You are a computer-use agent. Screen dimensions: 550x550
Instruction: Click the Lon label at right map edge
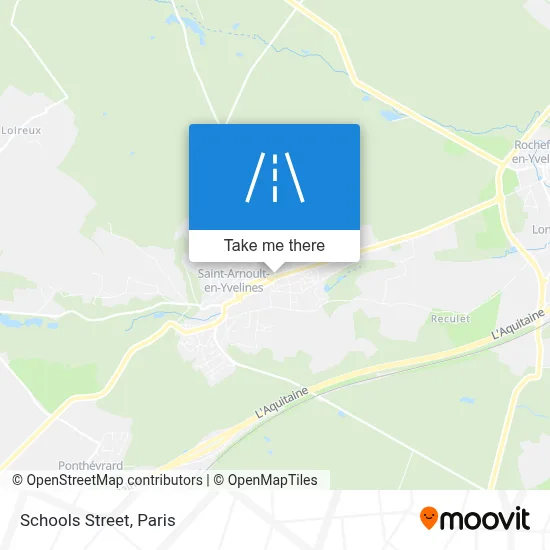(541, 230)
